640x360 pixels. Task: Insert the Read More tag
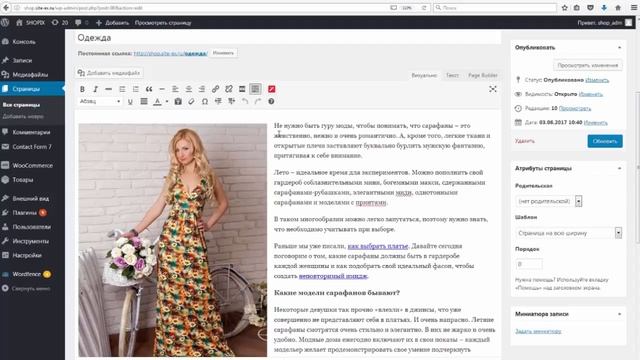(242, 89)
